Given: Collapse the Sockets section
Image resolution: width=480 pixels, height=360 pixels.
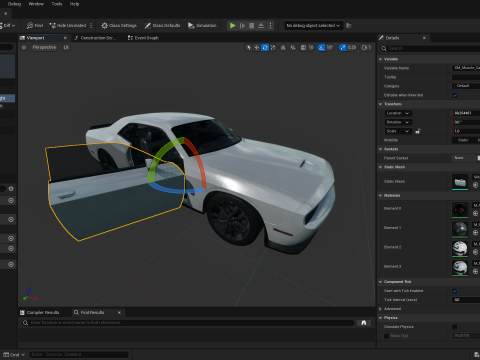Looking at the screenshot, I should tap(380, 149).
